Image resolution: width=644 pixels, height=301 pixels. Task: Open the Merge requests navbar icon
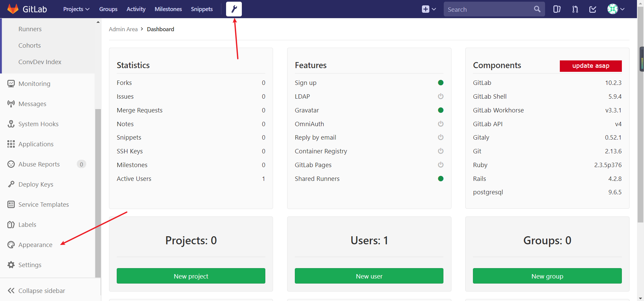tap(575, 9)
